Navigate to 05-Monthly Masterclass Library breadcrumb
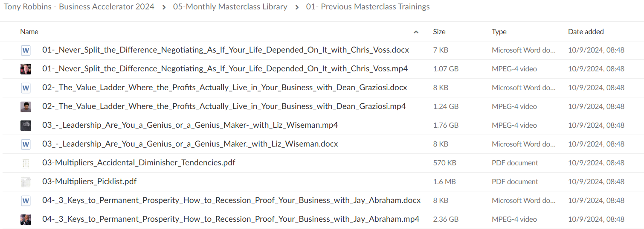The image size is (644, 229). click(230, 7)
